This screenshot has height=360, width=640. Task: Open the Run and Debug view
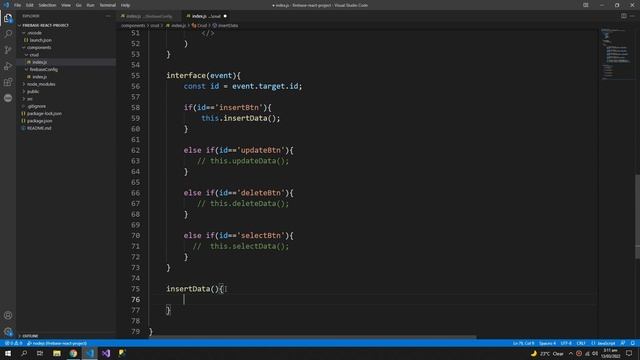pos(8,66)
